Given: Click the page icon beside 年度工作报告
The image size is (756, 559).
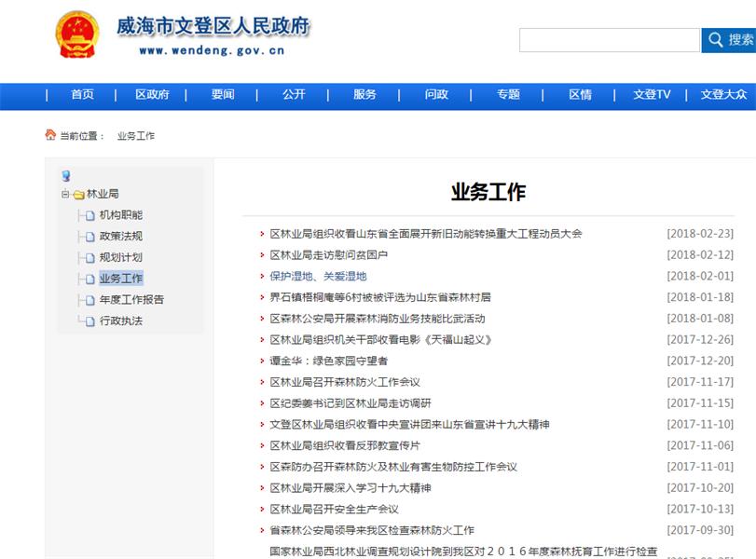Looking at the screenshot, I should 89,300.
